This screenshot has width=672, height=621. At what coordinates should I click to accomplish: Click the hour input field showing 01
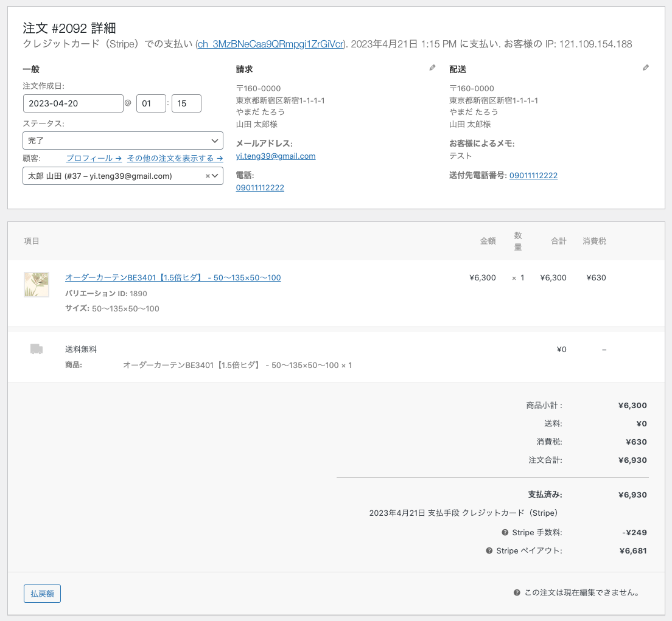pos(150,103)
